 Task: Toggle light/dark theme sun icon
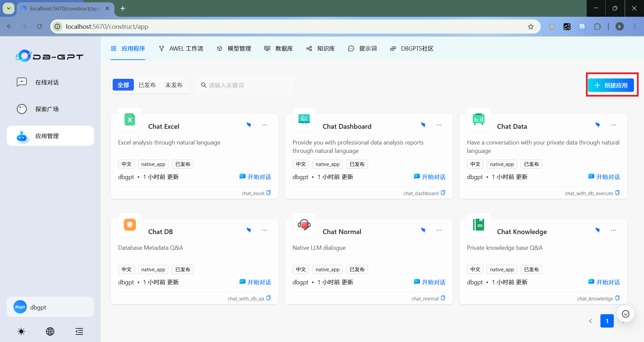pyautogui.click(x=21, y=332)
